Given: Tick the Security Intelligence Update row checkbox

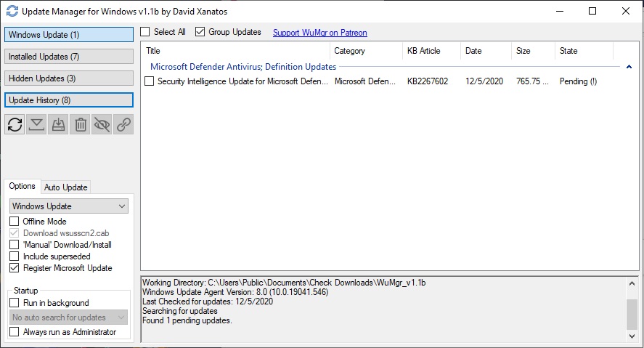Looking at the screenshot, I should coord(150,81).
